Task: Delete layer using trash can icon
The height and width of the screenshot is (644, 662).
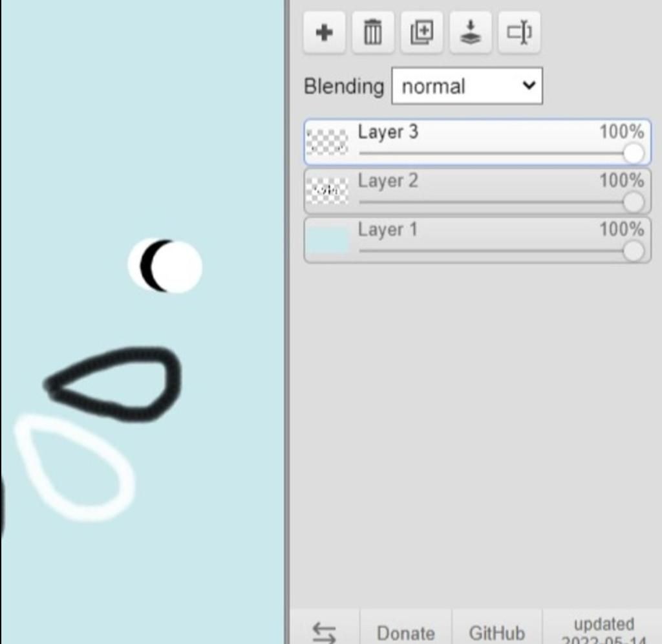Action: pos(373,32)
